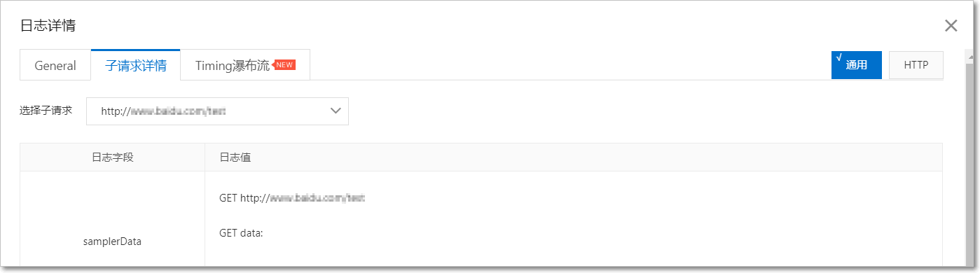Image resolution: width=980 pixels, height=273 pixels.
Task: Click the 选择子请求 label
Action: (46, 111)
